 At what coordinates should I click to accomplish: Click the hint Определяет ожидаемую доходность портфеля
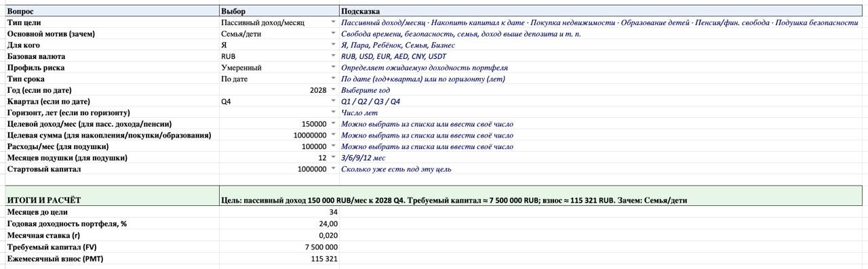click(x=425, y=68)
